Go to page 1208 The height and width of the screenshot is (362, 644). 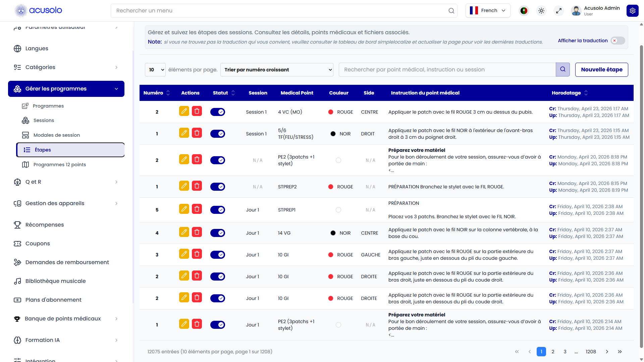[x=591, y=352]
